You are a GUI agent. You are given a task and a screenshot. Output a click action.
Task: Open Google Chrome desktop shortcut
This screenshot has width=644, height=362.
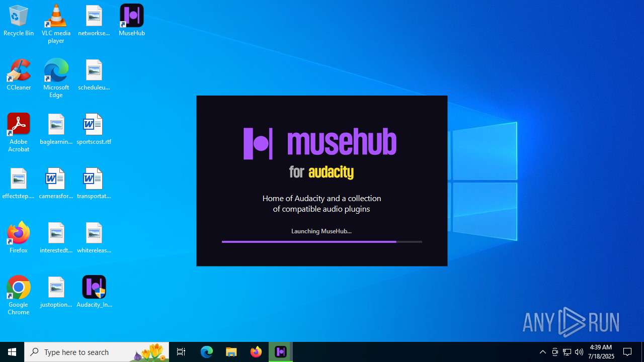(x=19, y=295)
